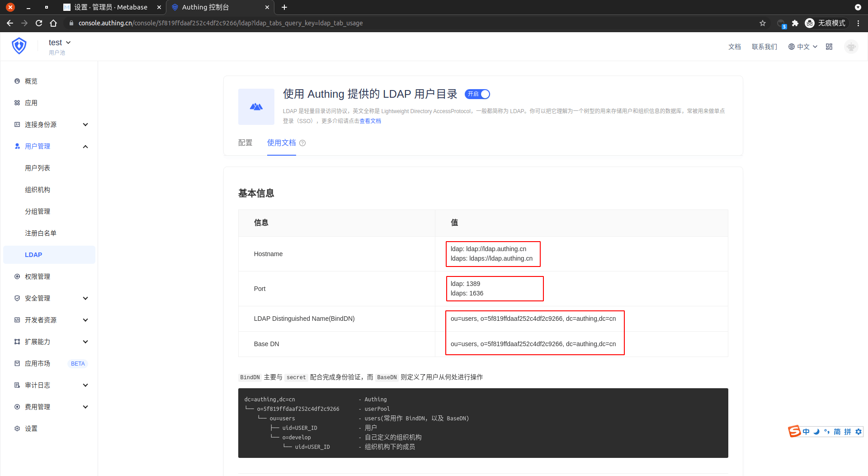
Task: Open the browser extensions puzzle icon
Action: point(795,23)
